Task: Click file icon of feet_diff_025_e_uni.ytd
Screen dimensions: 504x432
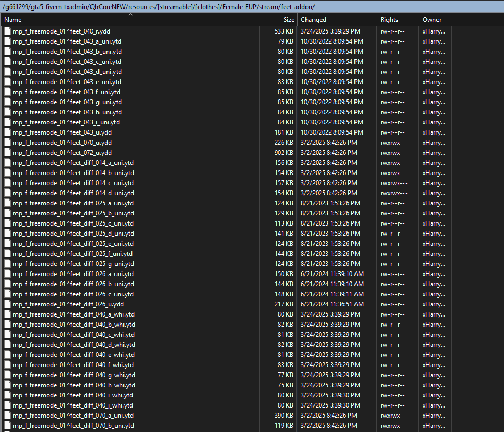Action: coord(7,244)
